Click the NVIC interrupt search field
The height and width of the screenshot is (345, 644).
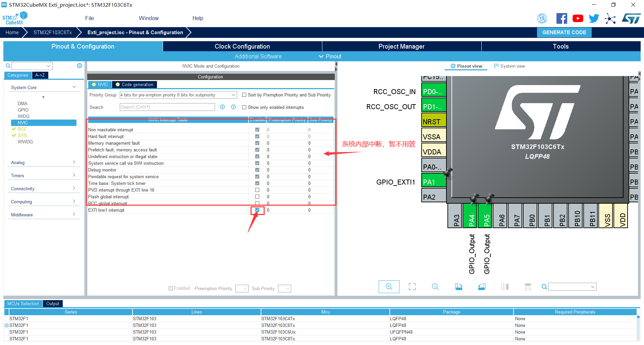(x=167, y=107)
